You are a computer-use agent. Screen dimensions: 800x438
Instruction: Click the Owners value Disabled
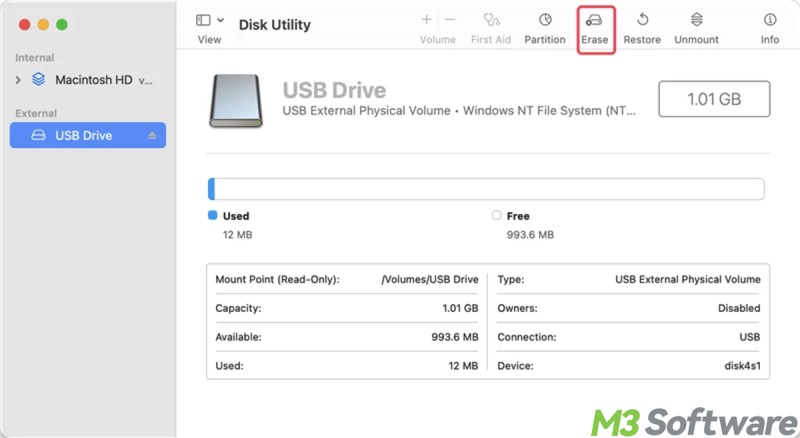[739, 308]
